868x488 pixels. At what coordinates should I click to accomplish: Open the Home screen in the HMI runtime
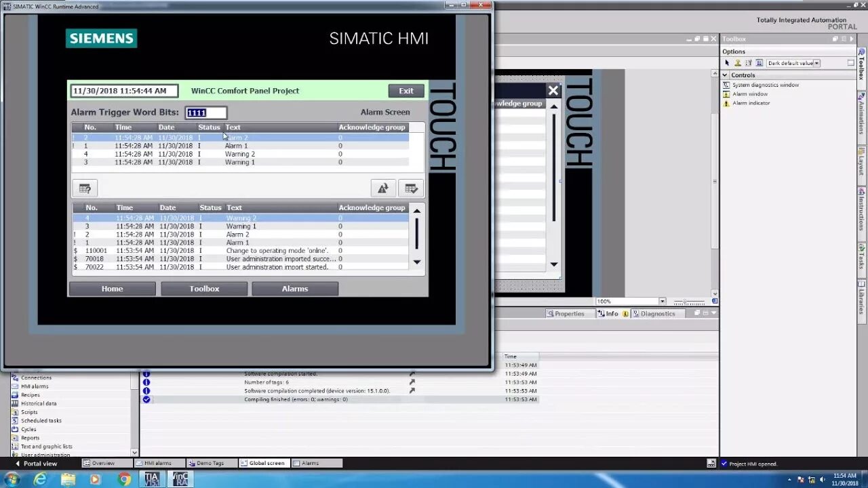pyautogui.click(x=112, y=289)
